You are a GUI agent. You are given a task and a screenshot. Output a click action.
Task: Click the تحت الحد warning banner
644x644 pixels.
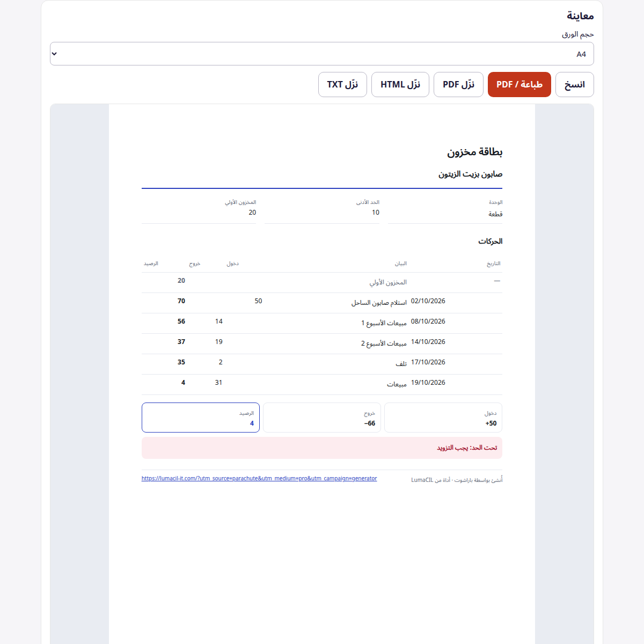[322, 448]
